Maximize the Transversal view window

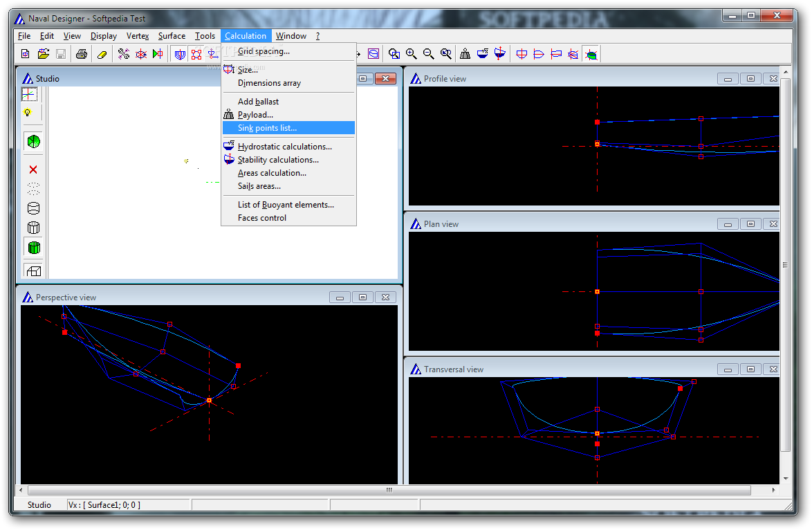[x=750, y=369]
